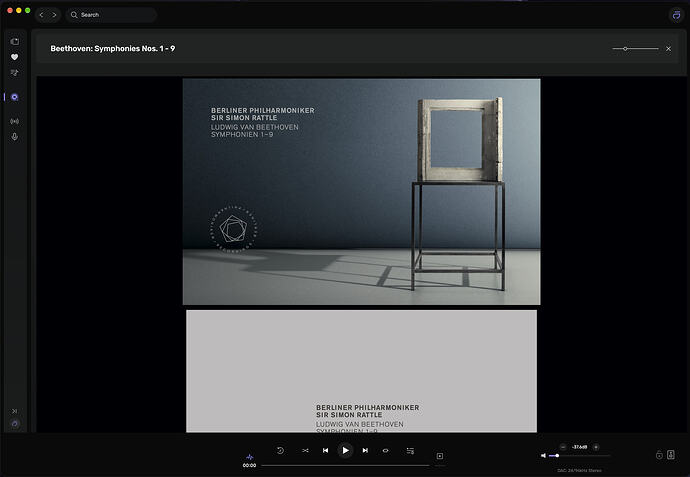This screenshot has width=690, height=477.
Task: Click the Beethoven album cover page
Action: [x=361, y=191]
